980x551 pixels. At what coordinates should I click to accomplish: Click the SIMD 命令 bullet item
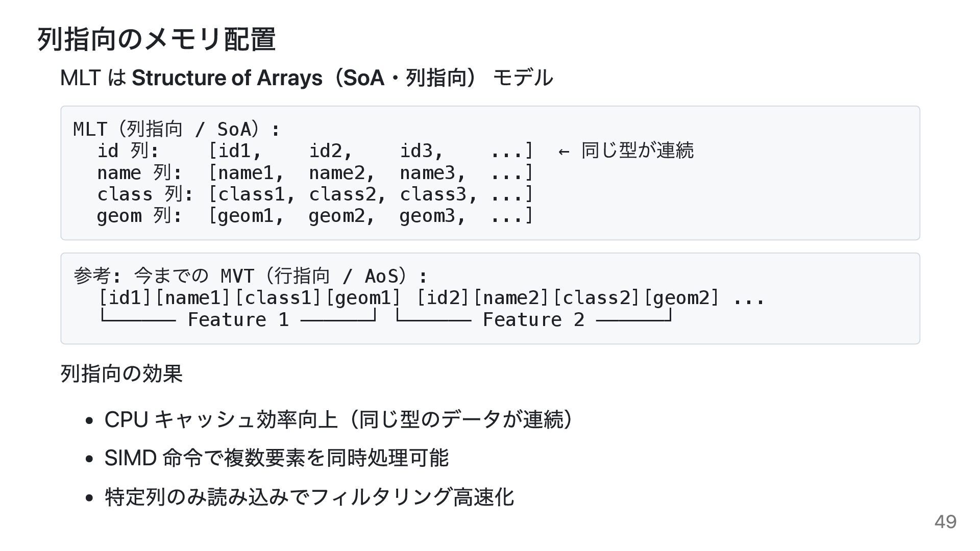276,458
